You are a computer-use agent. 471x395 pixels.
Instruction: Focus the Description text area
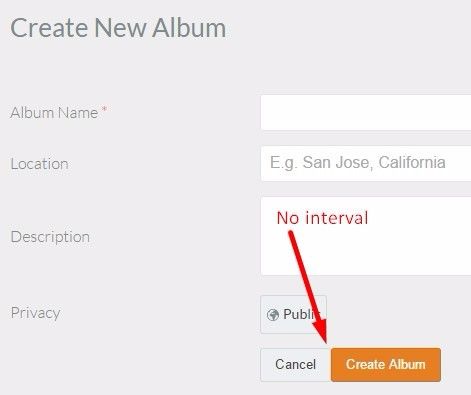[x=366, y=236]
